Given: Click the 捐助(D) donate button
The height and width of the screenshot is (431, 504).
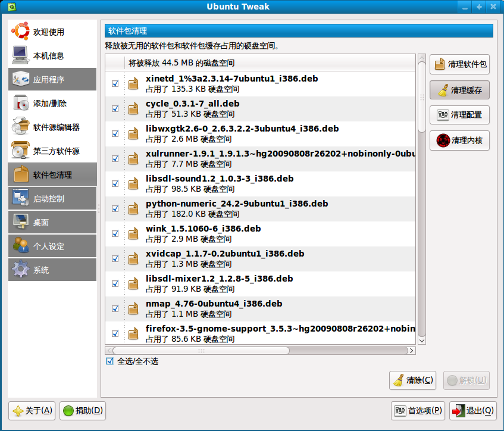Looking at the screenshot, I should 83,411.
